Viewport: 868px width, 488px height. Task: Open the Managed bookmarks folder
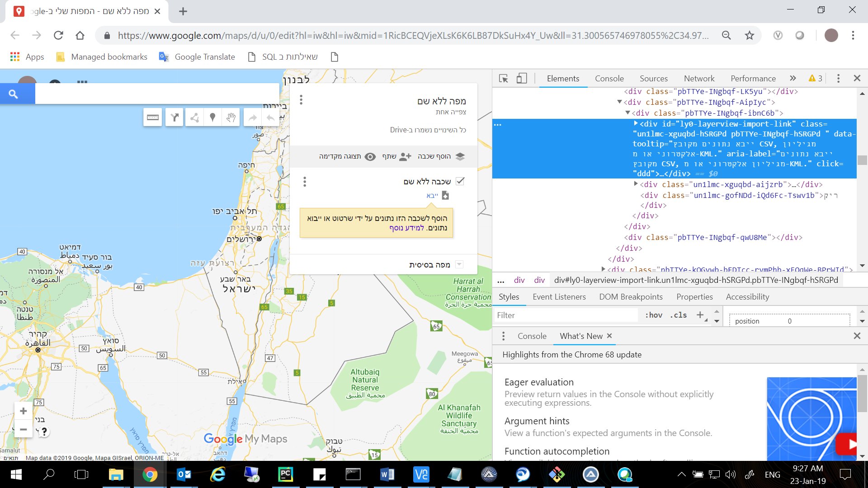click(101, 57)
